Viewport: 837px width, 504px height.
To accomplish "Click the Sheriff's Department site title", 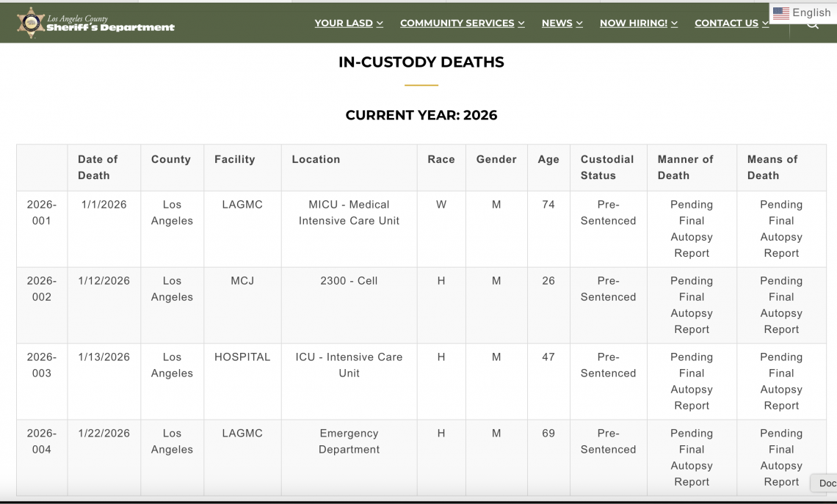I will [x=110, y=23].
